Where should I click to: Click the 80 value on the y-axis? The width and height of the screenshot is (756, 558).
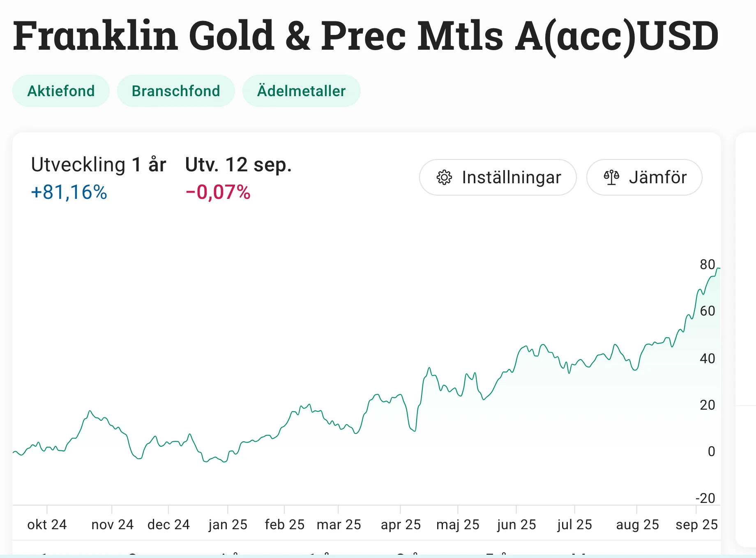[707, 265]
